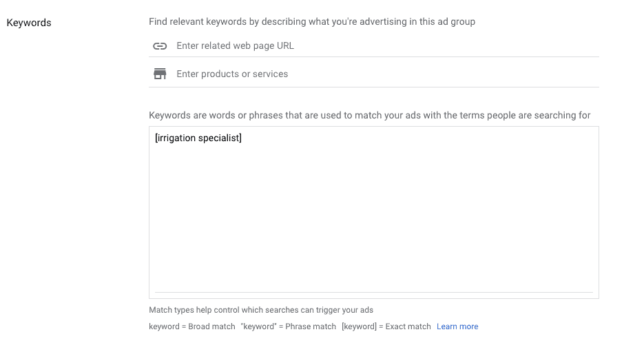Focus the related web page URL field

click(x=387, y=46)
